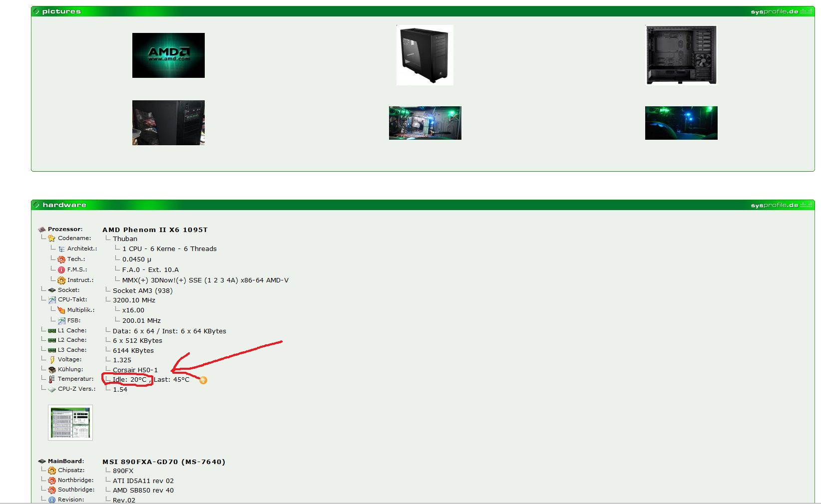Click the Socket AM3 (938) value

pyautogui.click(x=142, y=291)
